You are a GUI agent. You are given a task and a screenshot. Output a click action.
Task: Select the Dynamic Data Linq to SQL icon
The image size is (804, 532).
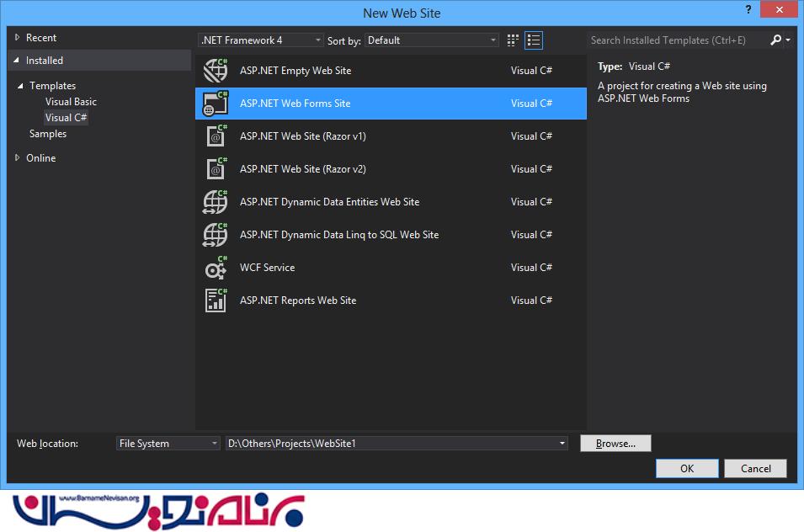pyautogui.click(x=216, y=235)
